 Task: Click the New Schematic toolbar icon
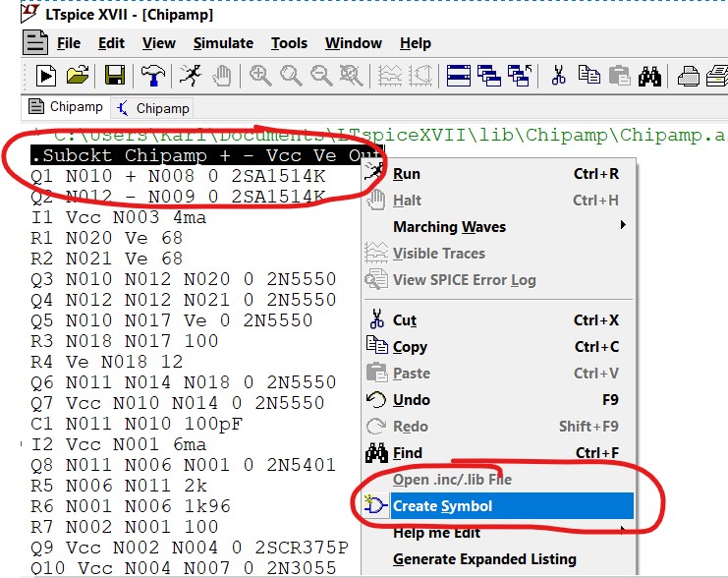pyautogui.click(x=46, y=76)
